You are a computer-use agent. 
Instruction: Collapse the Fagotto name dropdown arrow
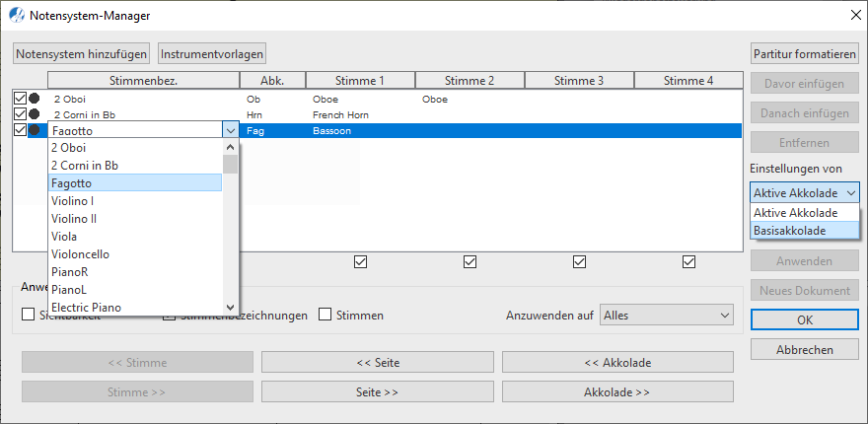(x=230, y=130)
